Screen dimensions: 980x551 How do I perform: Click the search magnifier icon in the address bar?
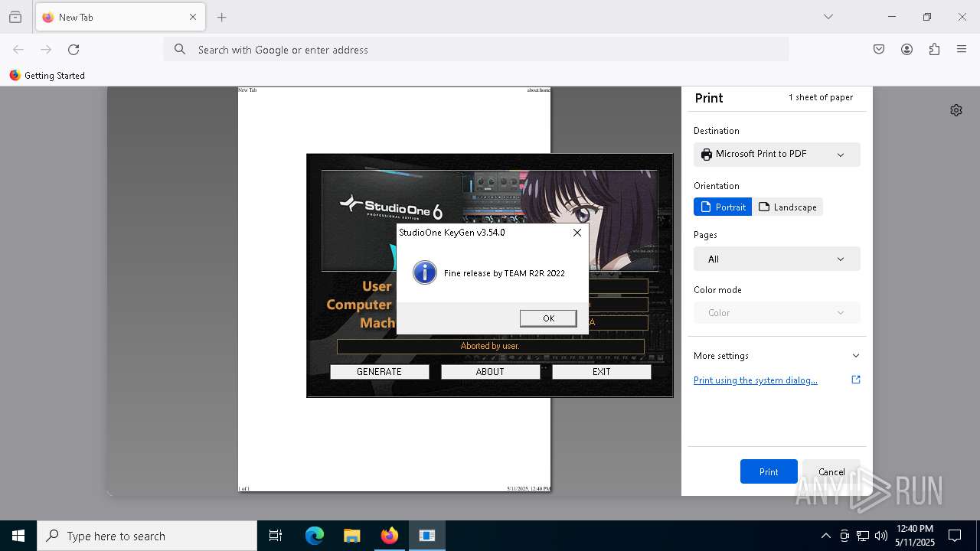(180, 50)
